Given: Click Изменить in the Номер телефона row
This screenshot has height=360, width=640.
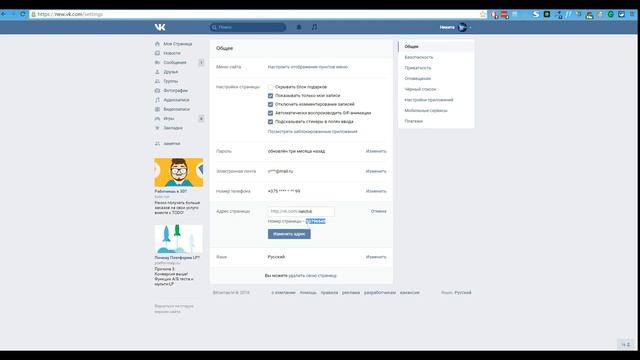Looking at the screenshot, I should pyautogui.click(x=376, y=191).
